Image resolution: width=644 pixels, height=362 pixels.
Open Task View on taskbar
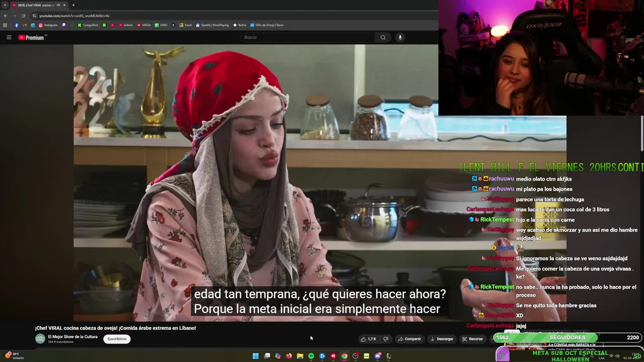267,356
